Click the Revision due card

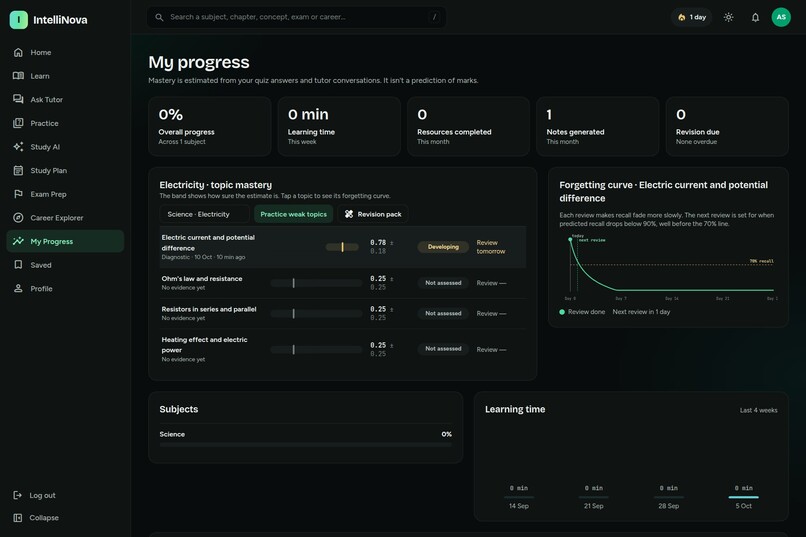tap(727, 126)
